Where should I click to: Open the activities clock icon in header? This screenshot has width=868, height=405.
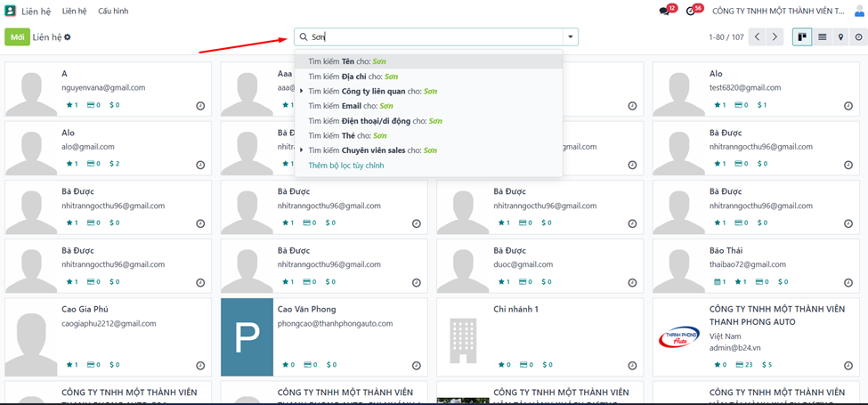(692, 12)
